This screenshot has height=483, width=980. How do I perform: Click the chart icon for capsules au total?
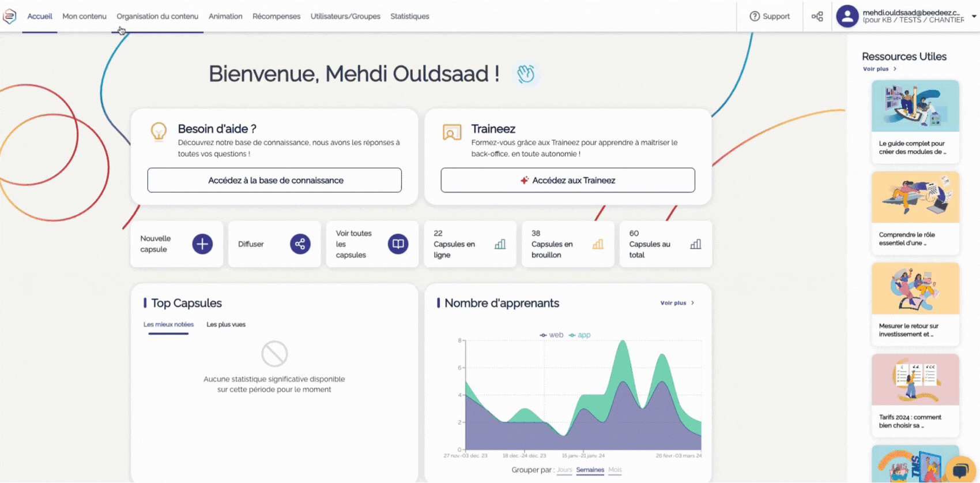[696, 244]
